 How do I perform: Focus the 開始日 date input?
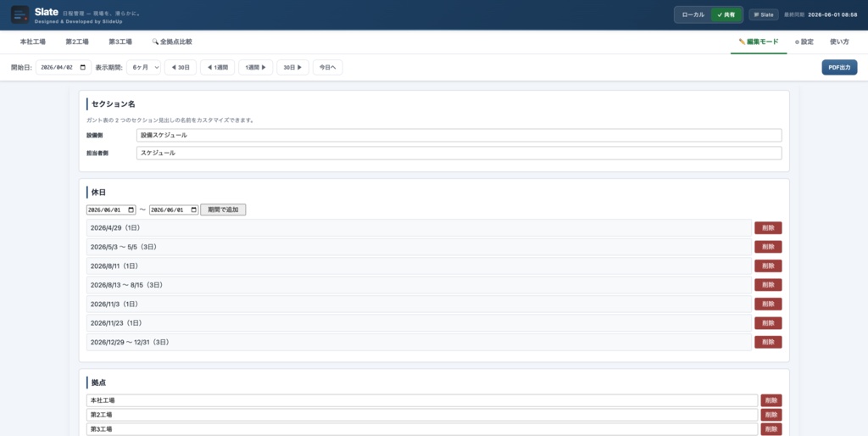pyautogui.click(x=64, y=68)
